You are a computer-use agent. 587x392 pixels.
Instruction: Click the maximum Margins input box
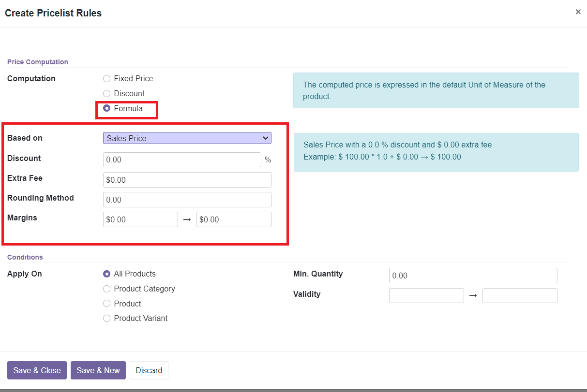(234, 219)
